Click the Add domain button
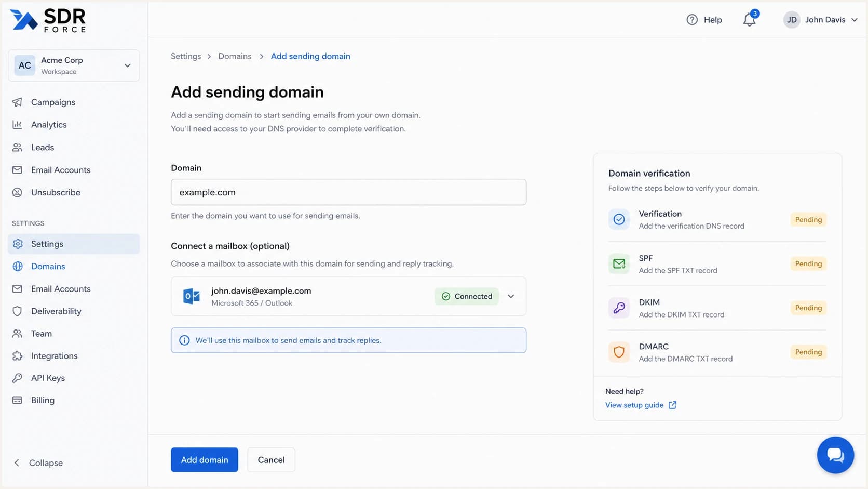The height and width of the screenshot is (489, 868). [205, 460]
